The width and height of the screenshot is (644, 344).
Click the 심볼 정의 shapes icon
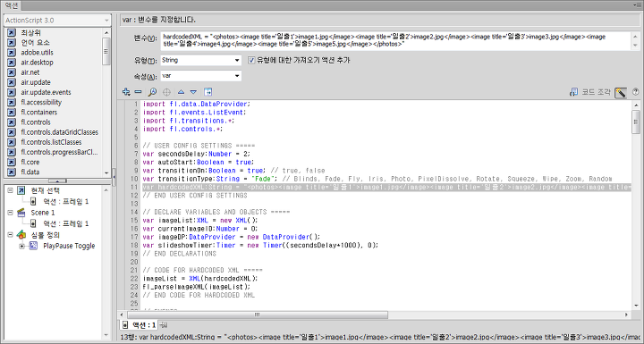point(21,235)
